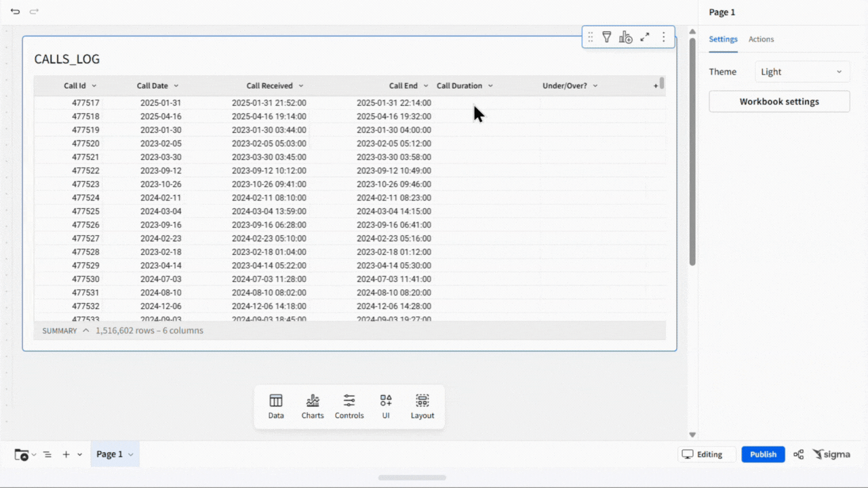868x488 pixels.
Task: Switch to the Settings tab
Action: pos(723,39)
